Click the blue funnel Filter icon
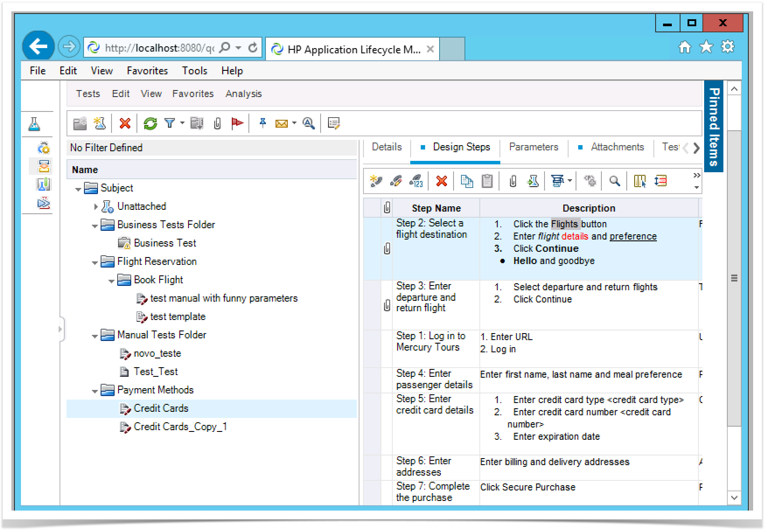768x532 pixels. [x=170, y=124]
